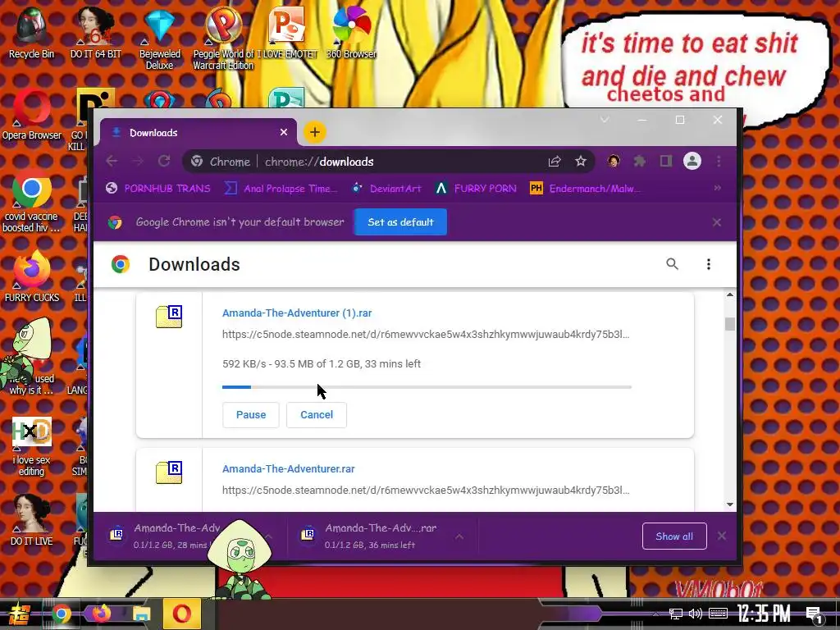This screenshot has width=840, height=630.
Task: Click the source URL under Amanda-The-Adventurer (1).rar
Action: click(x=426, y=335)
